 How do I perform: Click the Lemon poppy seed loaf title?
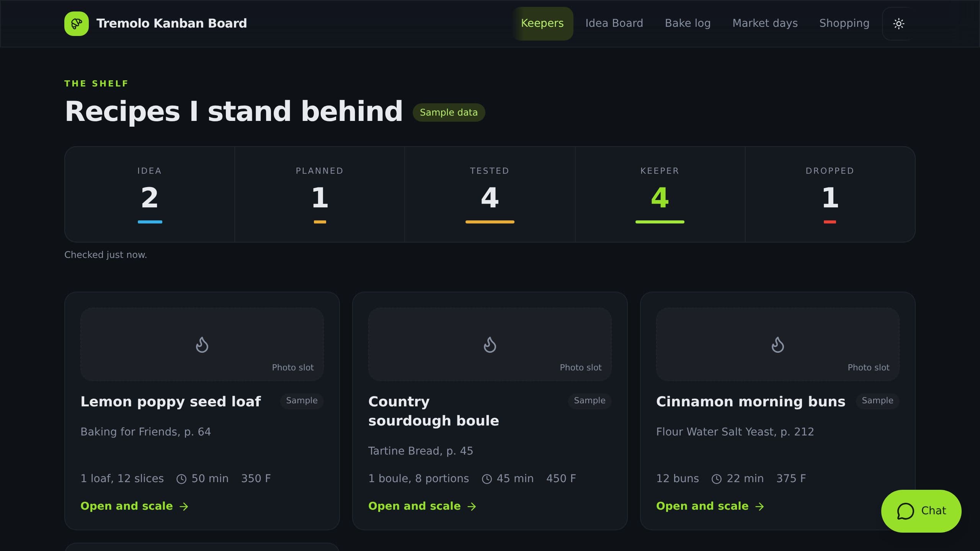171,402
